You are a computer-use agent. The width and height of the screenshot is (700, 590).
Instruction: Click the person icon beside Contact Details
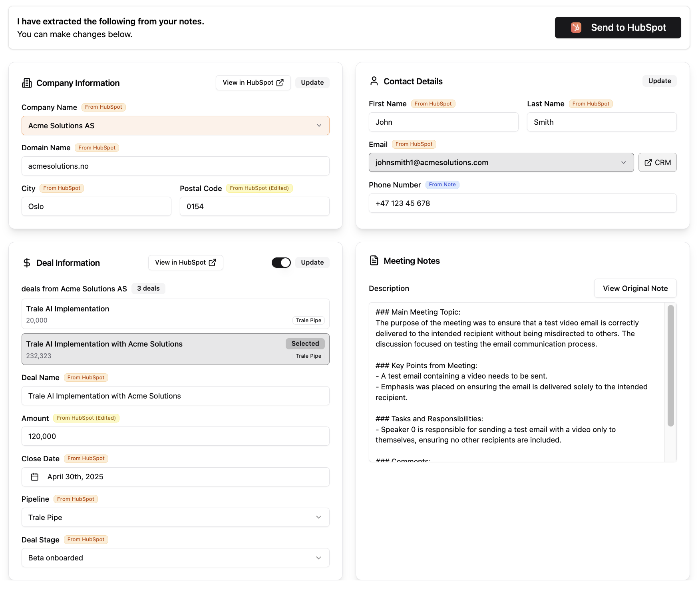point(374,81)
